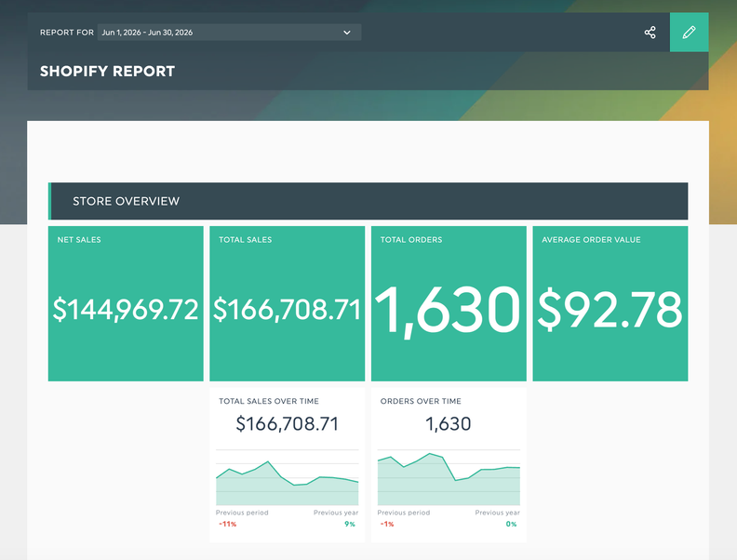The width and height of the screenshot is (737, 560).
Task: Click "Previous year" under orders chart
Action: (x=497, y=513)
